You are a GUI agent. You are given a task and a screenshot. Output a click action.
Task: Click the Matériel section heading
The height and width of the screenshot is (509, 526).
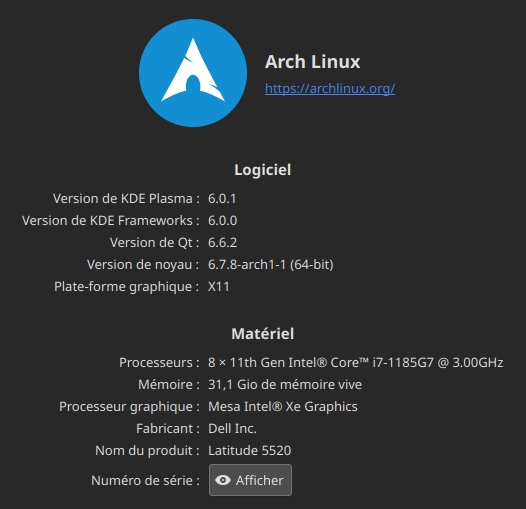click(263, 334)
